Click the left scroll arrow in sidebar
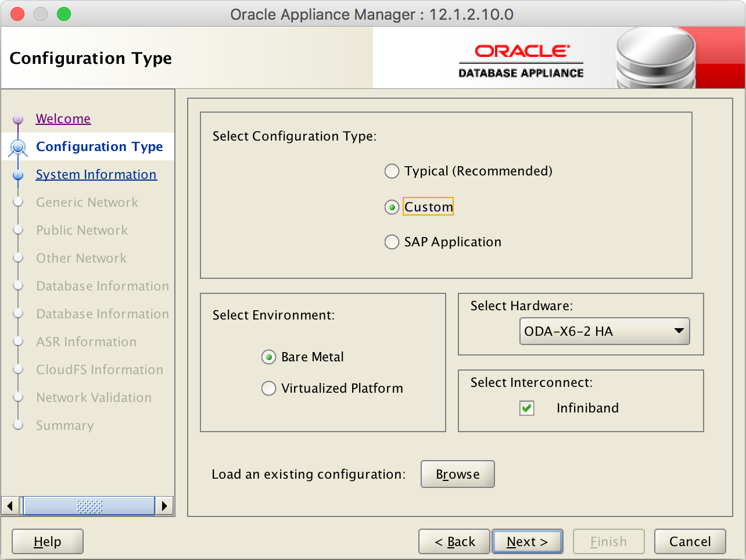This screenshot has width=746, height=560. (10, 505)
